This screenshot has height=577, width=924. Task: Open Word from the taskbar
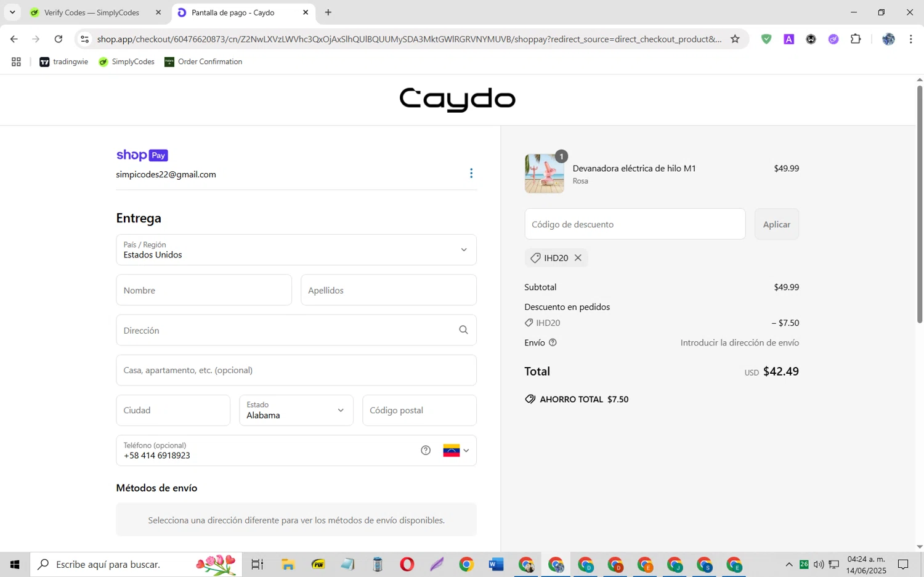496,564
